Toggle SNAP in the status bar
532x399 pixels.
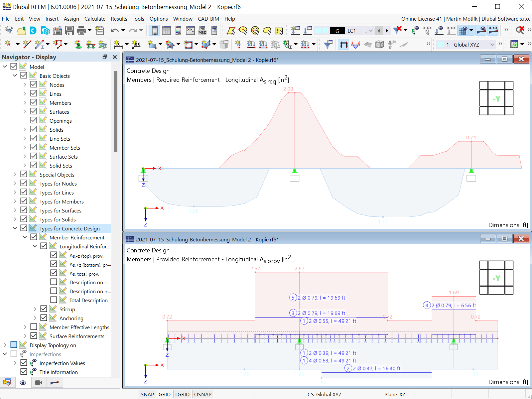(147, 394)
